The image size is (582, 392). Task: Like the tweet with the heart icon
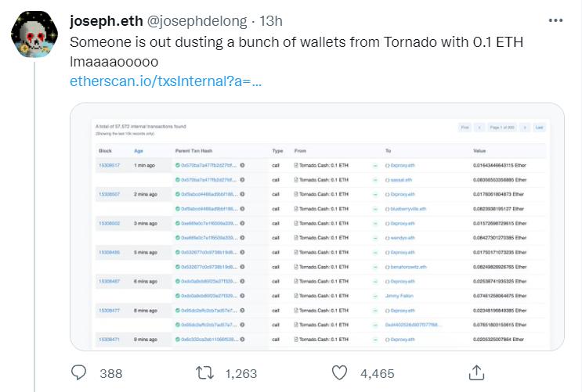point(340,373)
